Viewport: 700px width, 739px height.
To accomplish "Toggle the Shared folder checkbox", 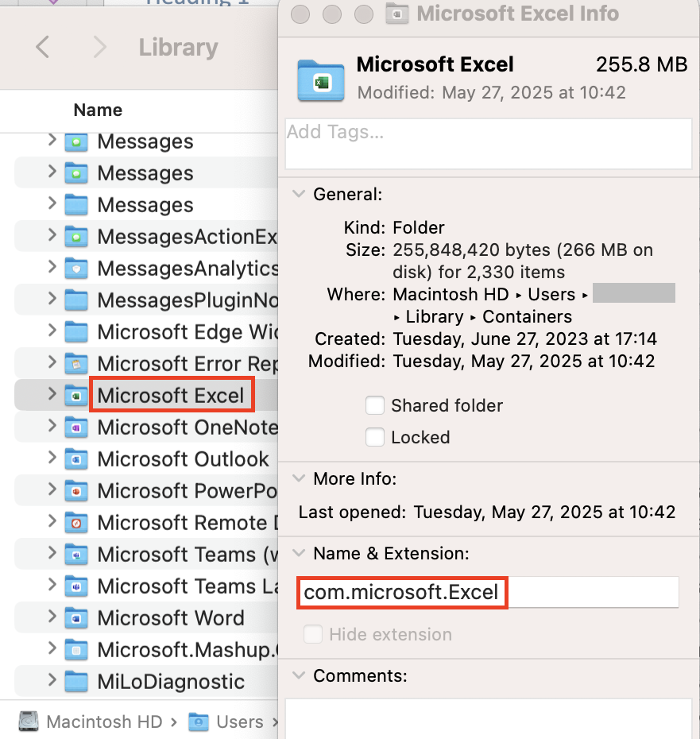I will click(375, 405).
